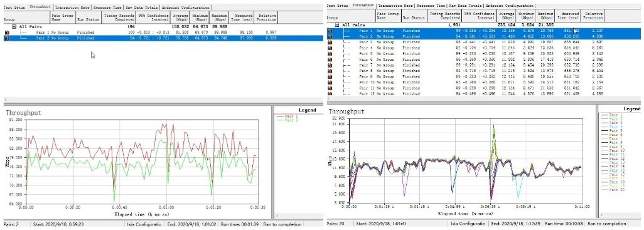
Task: Click 'Start: 2020/9/18, 0:59:23' in left status bar
Action: 59,224
